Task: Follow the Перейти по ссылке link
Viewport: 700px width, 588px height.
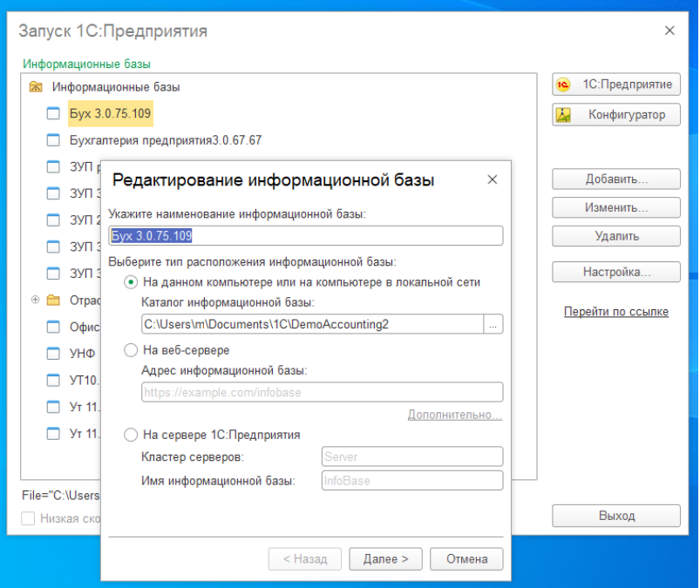Action: 616,311
